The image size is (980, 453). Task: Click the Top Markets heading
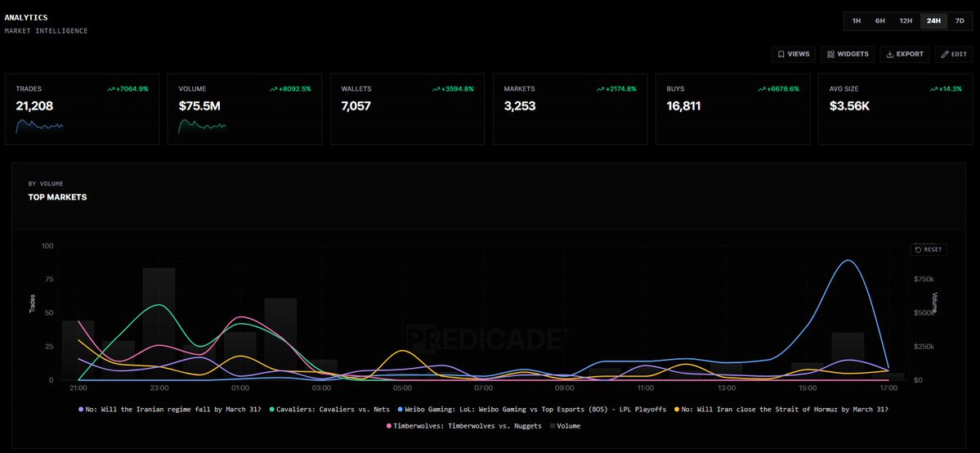point(57,197)
